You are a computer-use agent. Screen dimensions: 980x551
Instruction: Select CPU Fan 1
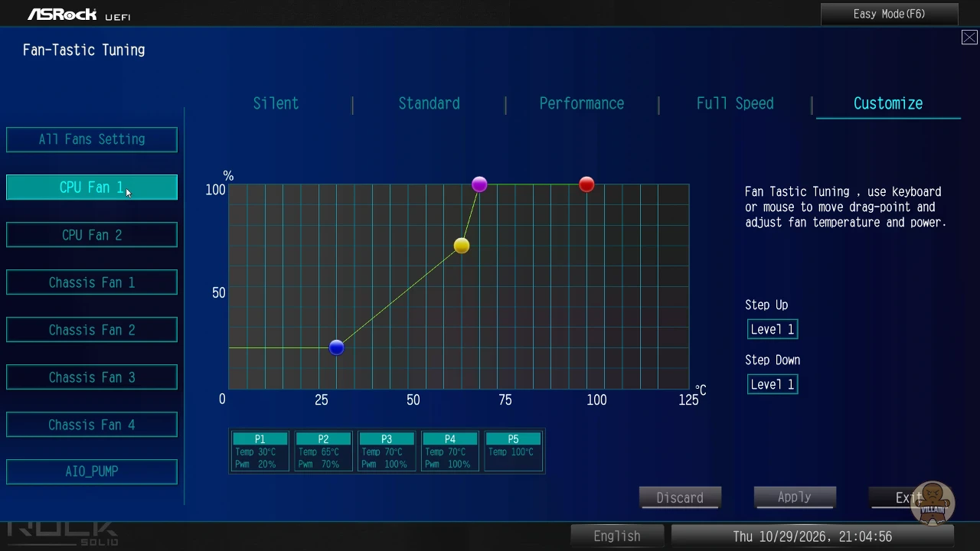pos(92,187)
